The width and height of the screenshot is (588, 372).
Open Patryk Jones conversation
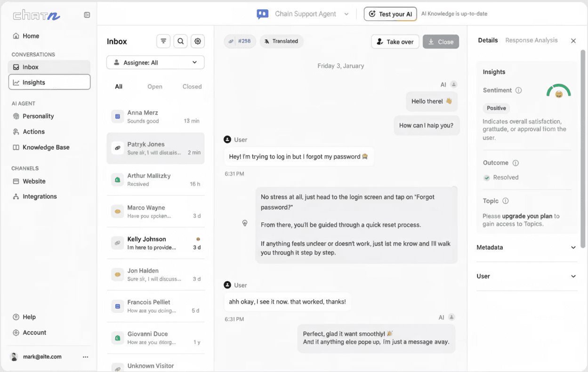[155, 148]
